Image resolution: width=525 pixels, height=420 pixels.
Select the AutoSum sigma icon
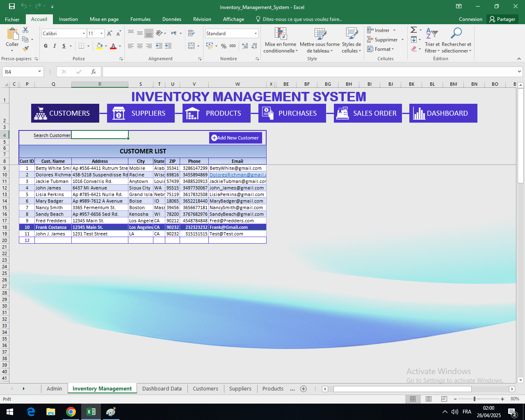tap(413, 30)
